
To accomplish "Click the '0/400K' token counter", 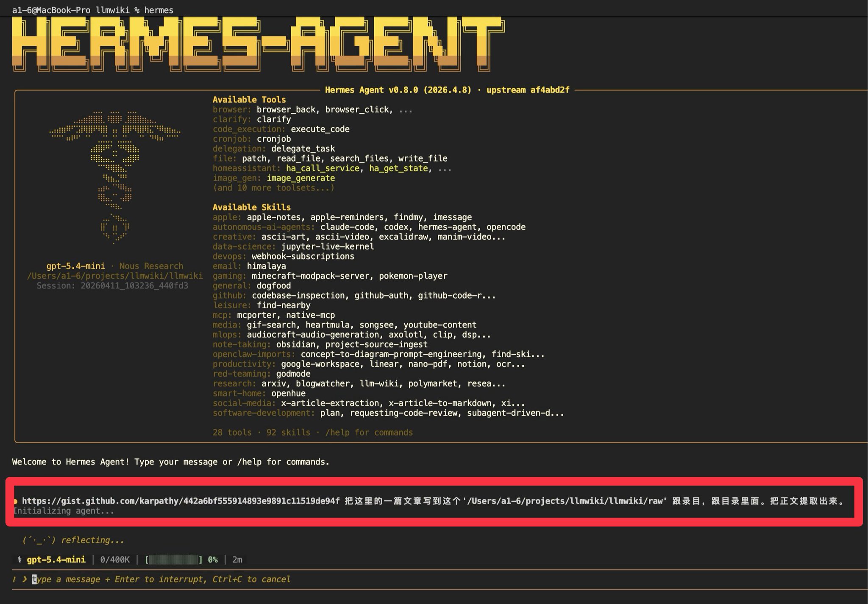I will (115, 560).
